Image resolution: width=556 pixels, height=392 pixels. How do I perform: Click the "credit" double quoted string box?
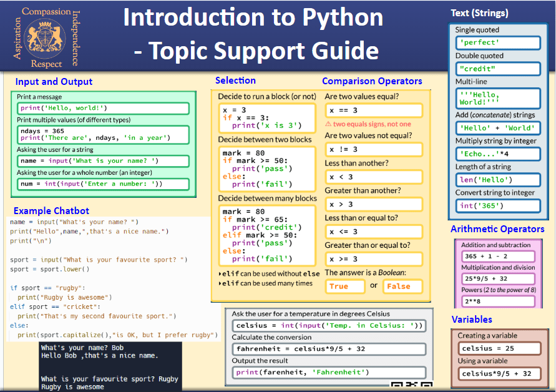click(498, 69)
